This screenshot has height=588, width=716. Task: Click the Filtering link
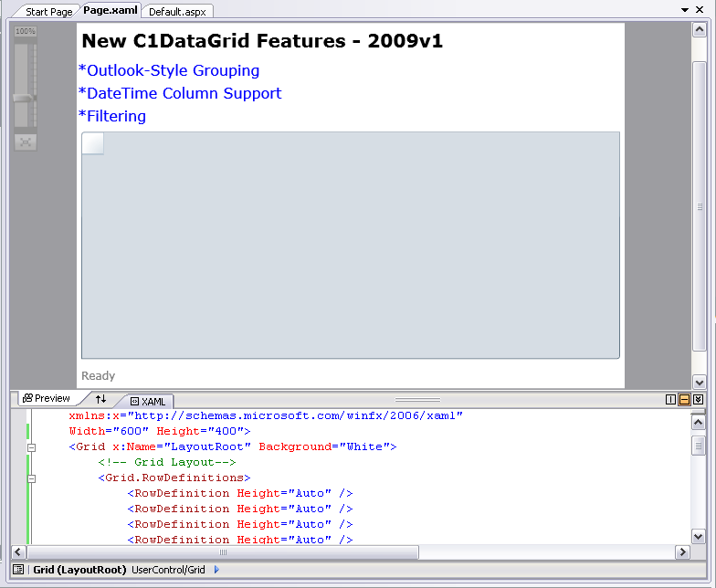(x=112, y=116)
